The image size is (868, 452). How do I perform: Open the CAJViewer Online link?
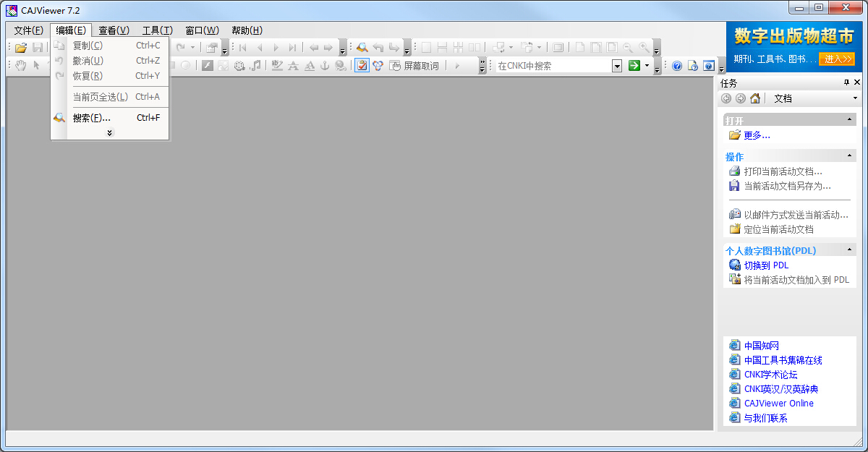pyautogui.click(x=779, y=404)
